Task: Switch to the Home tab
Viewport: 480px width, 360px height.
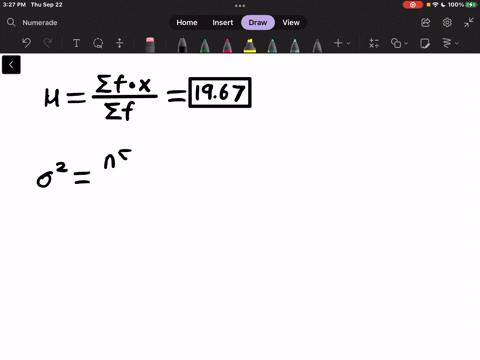Action: point(187,23)
